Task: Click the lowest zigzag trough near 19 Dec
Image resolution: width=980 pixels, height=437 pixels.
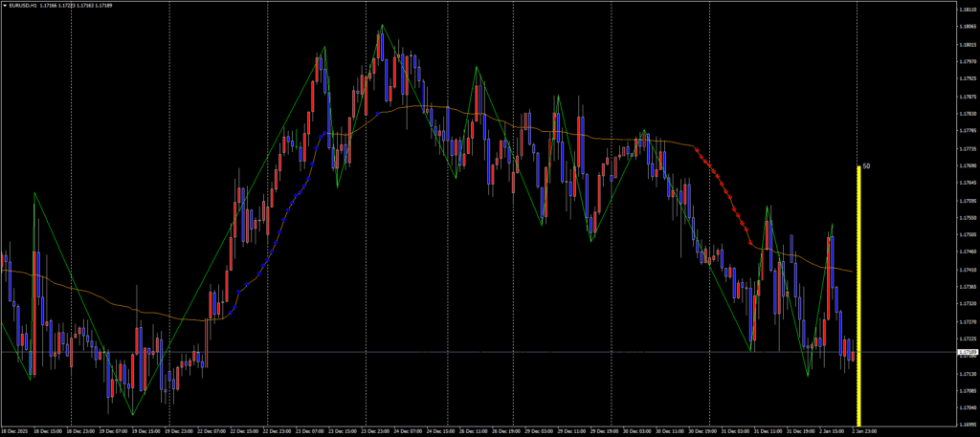Action: pyautogui.click(x=131, y=413)
